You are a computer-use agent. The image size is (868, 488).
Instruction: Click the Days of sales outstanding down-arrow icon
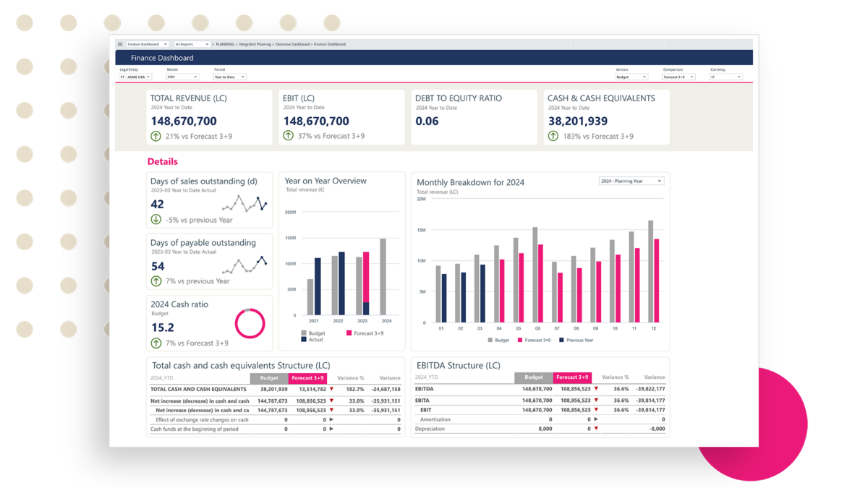(156, 220)
